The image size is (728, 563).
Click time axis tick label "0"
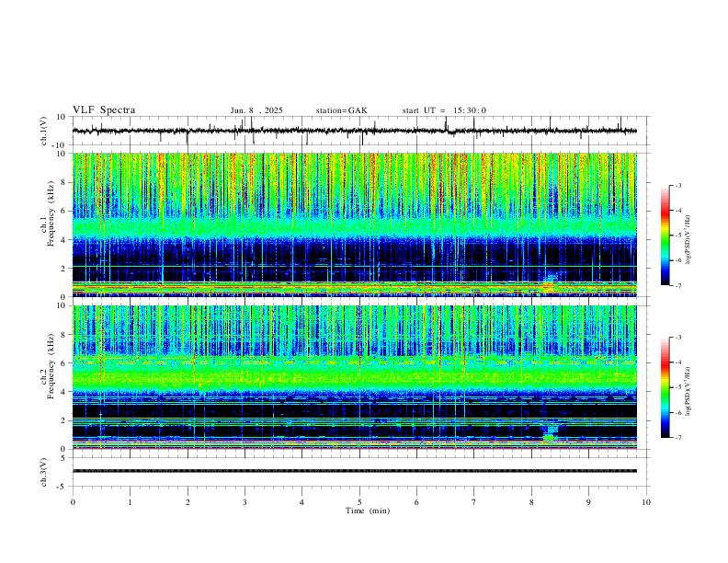73,502
